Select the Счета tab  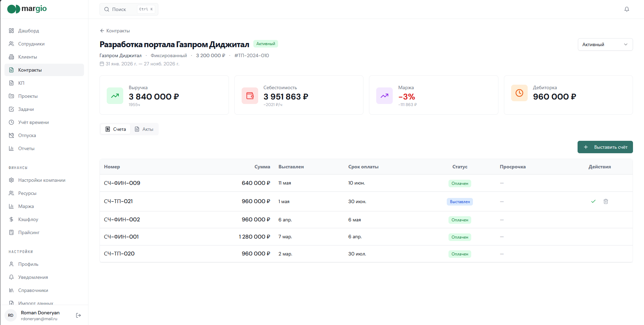pyautogui.click(x=116, y=129)
